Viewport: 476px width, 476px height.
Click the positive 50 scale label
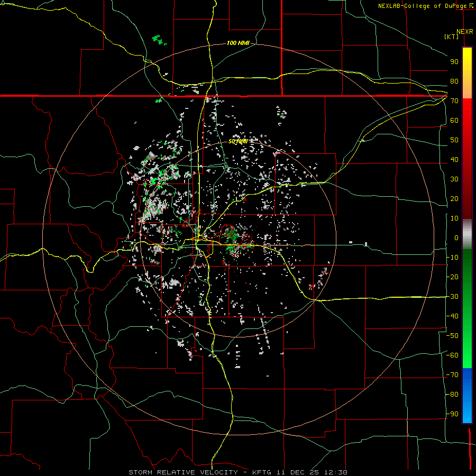[x=454, y=140]
